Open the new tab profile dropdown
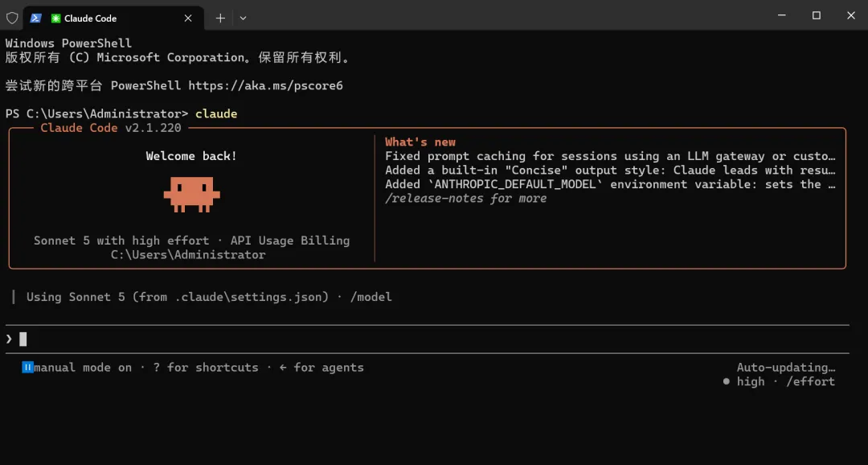The width and height of the screenshot is (868, 465). pyautogui.click(x=243, y=19)
